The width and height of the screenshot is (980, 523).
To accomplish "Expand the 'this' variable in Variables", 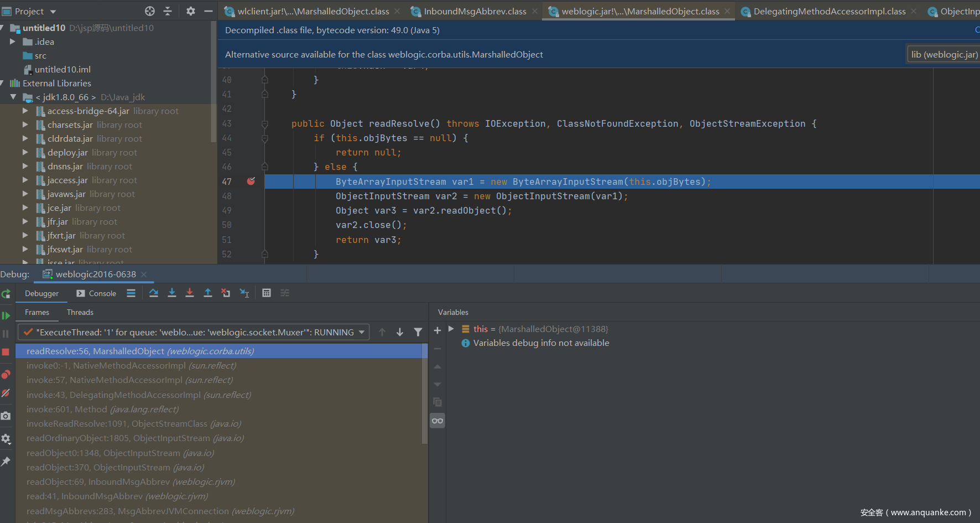I will coord(451,329).
